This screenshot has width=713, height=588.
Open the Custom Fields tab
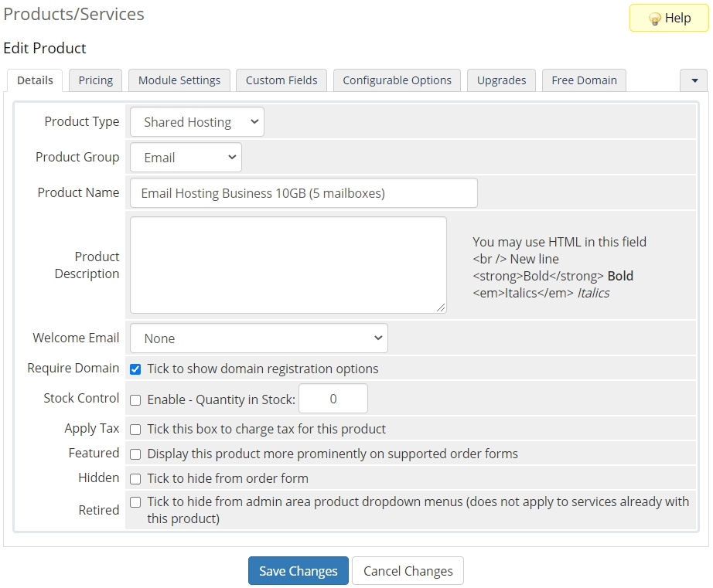(x=281, y=80)
